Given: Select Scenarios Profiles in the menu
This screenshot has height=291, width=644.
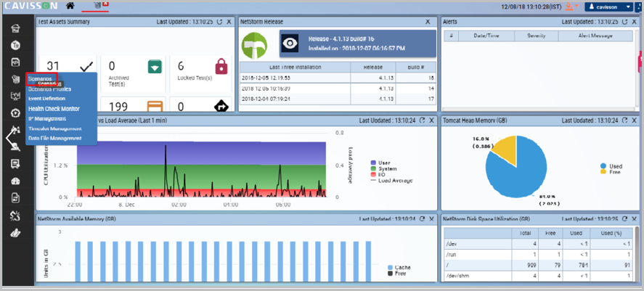Looking at the screenshot, I should point(49,89).
